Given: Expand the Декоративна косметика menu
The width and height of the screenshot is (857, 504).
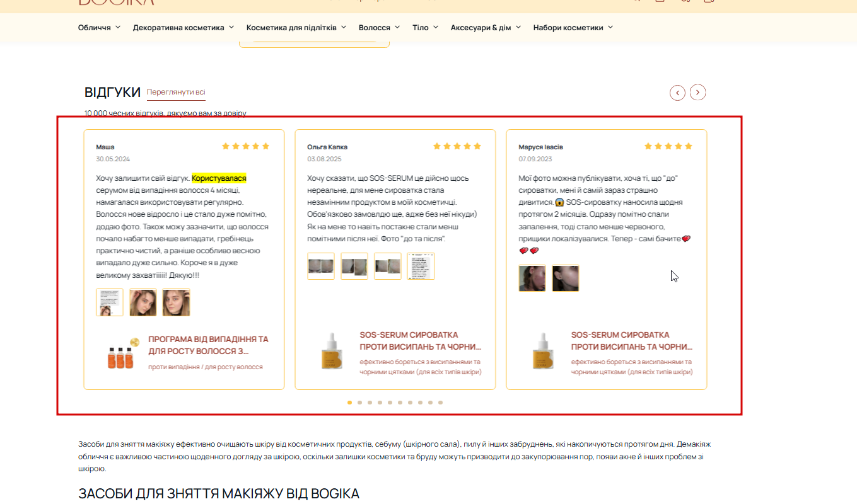Looking at the screenshot, I should point(184,28).
